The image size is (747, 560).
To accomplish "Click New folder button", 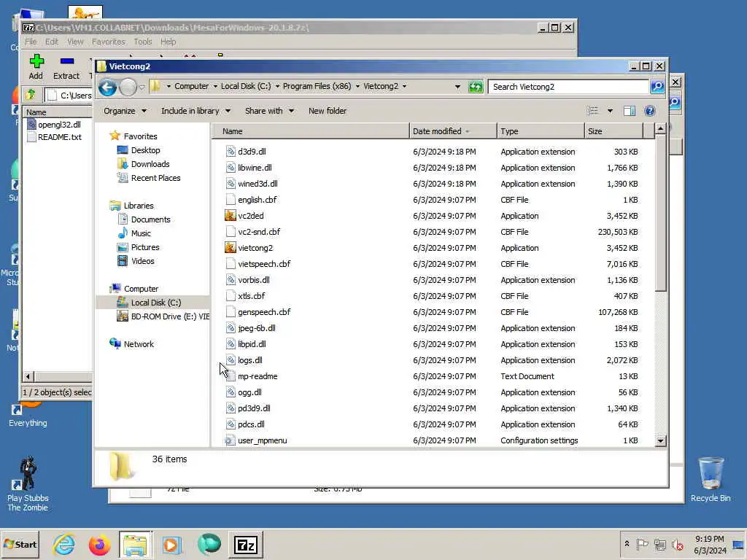I will [x=328, y=111].
